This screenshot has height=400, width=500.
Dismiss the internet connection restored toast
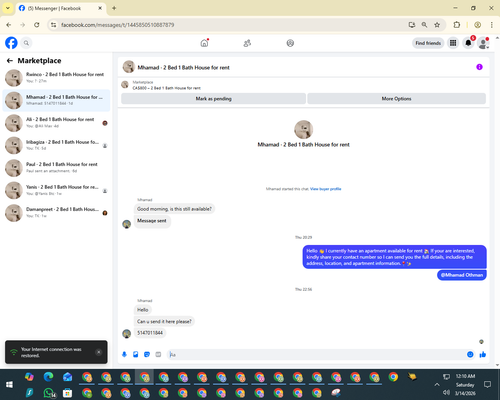(x=99, y=352)
